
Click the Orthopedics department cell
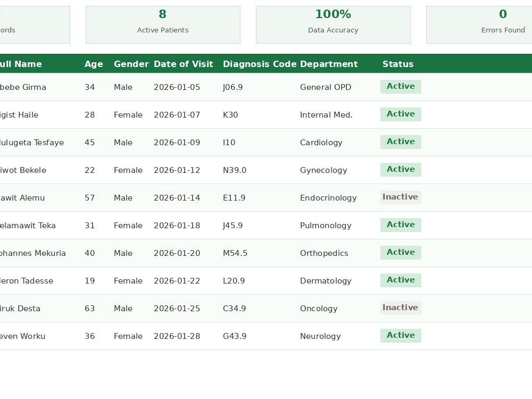tap(324, 253)
